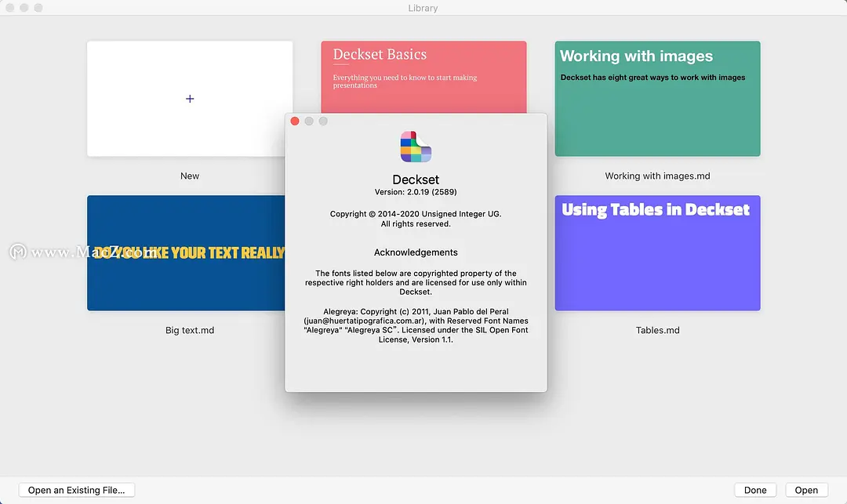Click the Library window title
Screen dimensions: 847x504
423,8
